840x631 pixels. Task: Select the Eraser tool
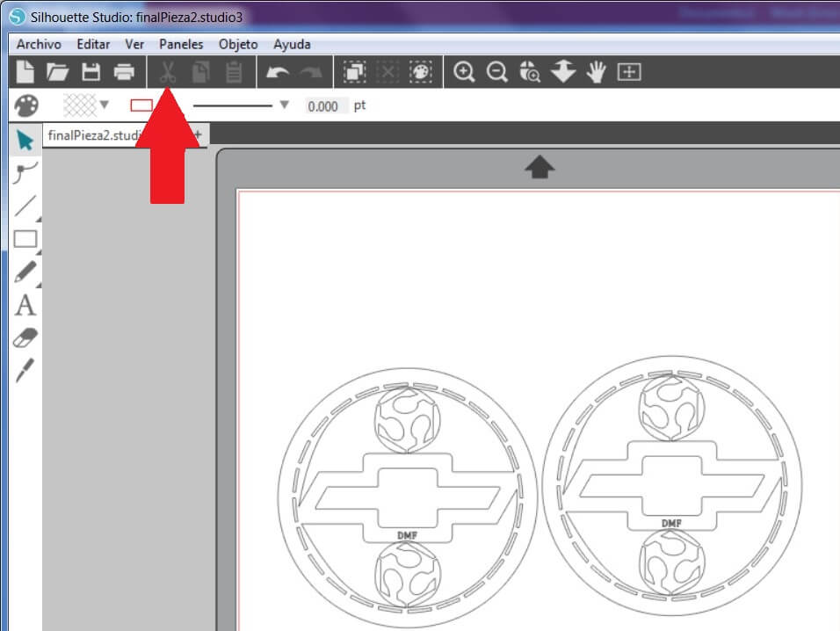25,338
